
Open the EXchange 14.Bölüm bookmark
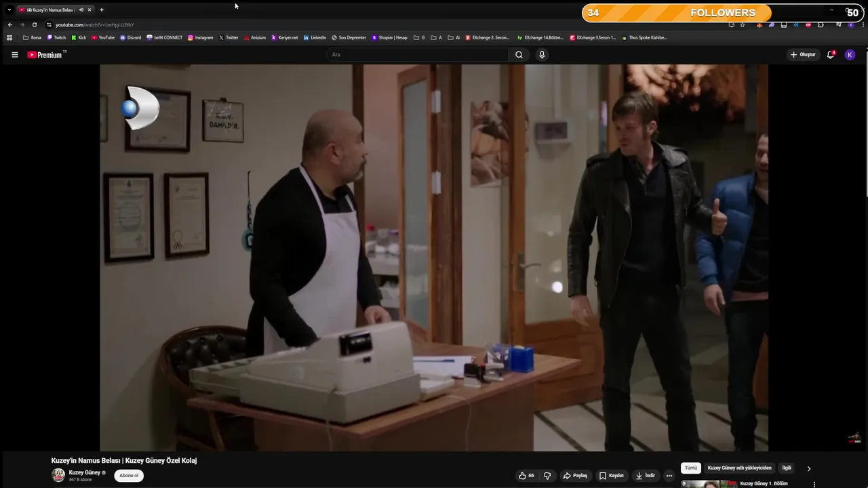(540, 38)
